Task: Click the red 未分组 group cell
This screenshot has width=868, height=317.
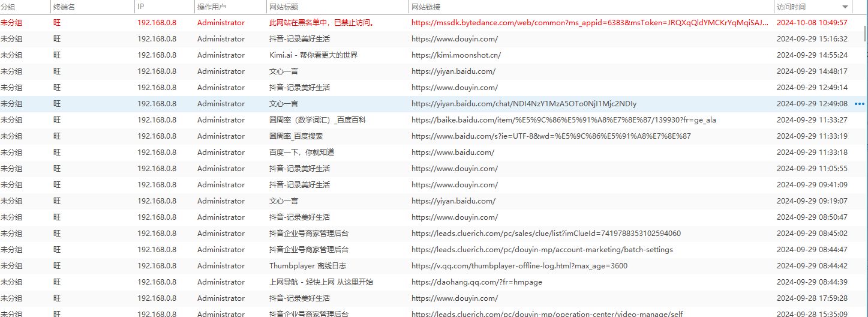Action: click(11, 23)
